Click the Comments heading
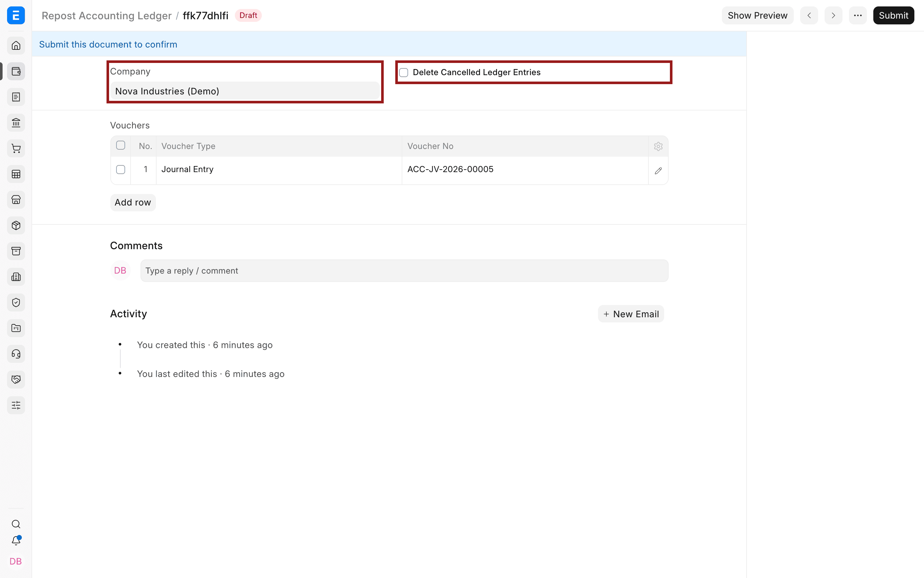The width and height of the screenshot is (924, 578). point(136,245)
